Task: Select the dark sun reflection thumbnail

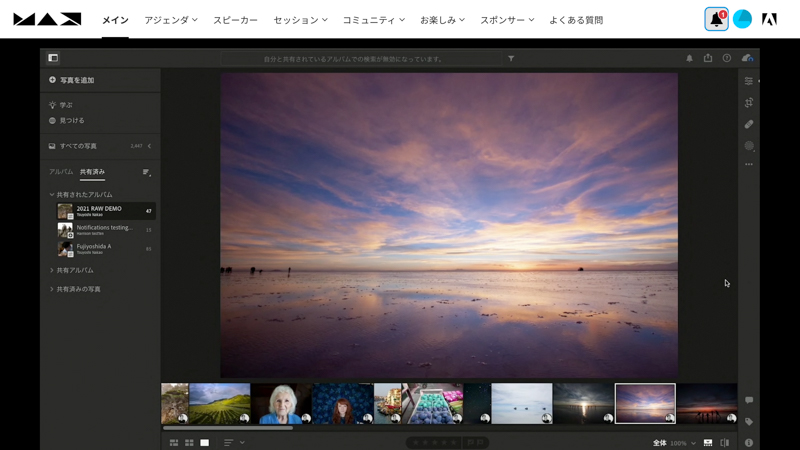Action: pos(584,404)
